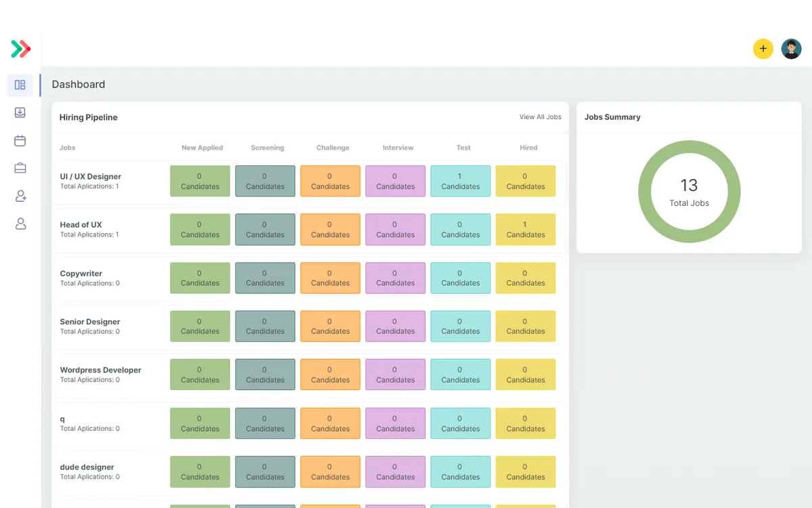This screenshot has height=508, width=812.
Task: Click UI / UX Designer Interview box
Action: click(x=395, y=181)
